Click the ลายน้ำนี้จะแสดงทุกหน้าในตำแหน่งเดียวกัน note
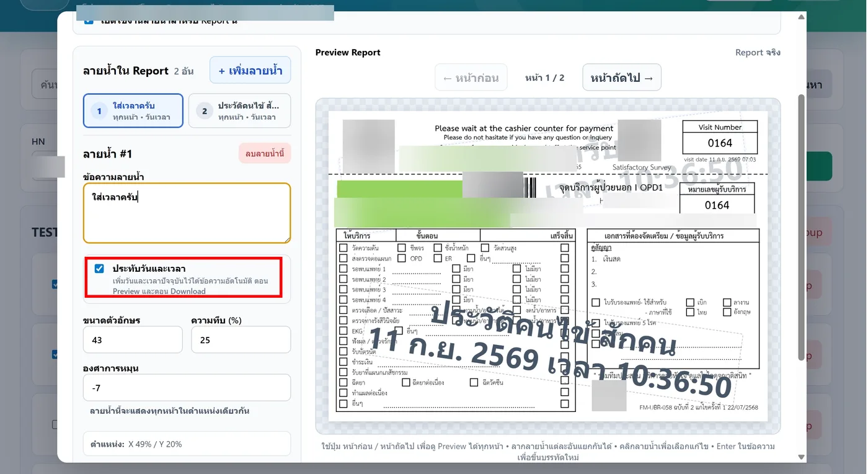The width and height of the screenshot is (868, 474). (x=169, y=411)
